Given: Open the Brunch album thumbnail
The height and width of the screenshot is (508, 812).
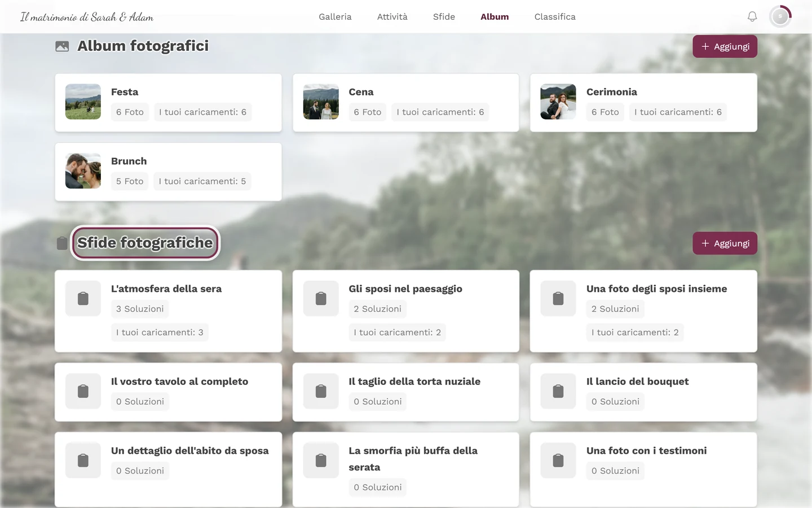Looking at the screenshot, I should point(83,170).
